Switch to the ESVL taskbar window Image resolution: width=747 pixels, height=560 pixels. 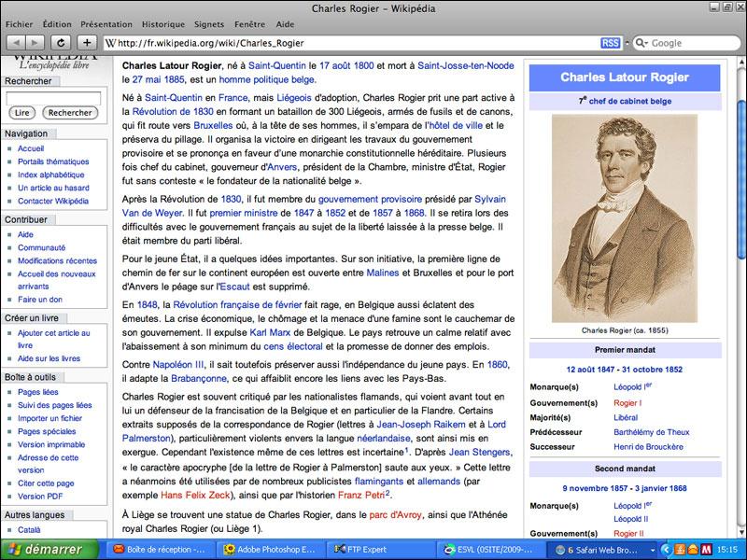[x=490, y=550]
